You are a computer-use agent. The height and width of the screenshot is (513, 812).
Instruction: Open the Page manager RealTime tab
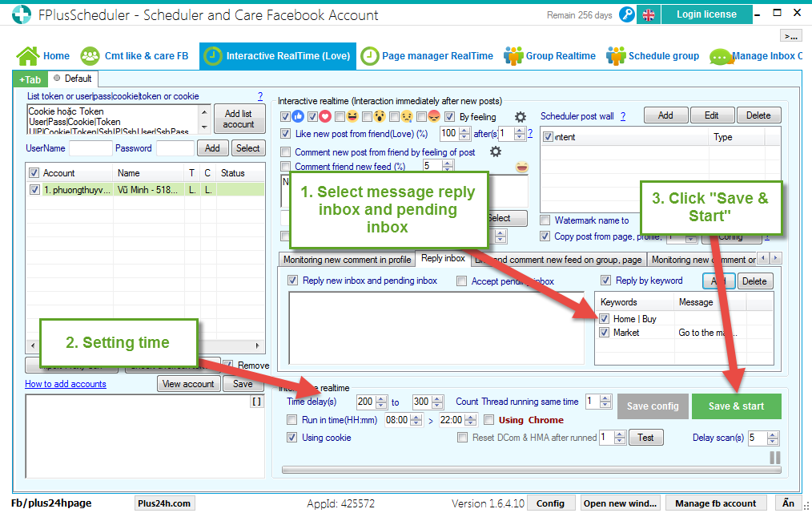(427, 56)
